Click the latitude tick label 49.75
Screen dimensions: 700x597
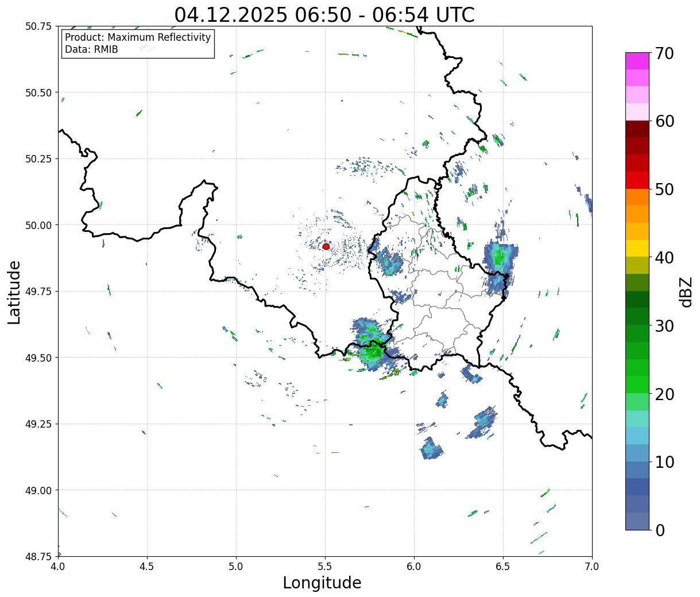point(38,292)
